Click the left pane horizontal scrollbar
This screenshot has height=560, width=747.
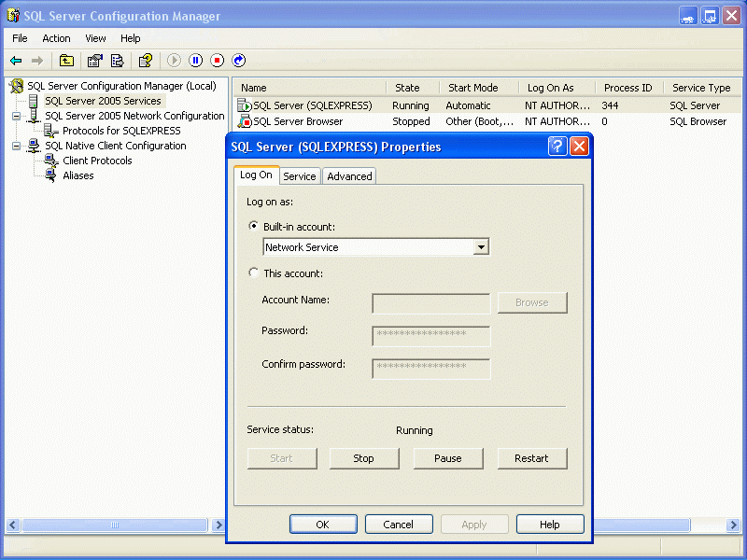point(112,525)
